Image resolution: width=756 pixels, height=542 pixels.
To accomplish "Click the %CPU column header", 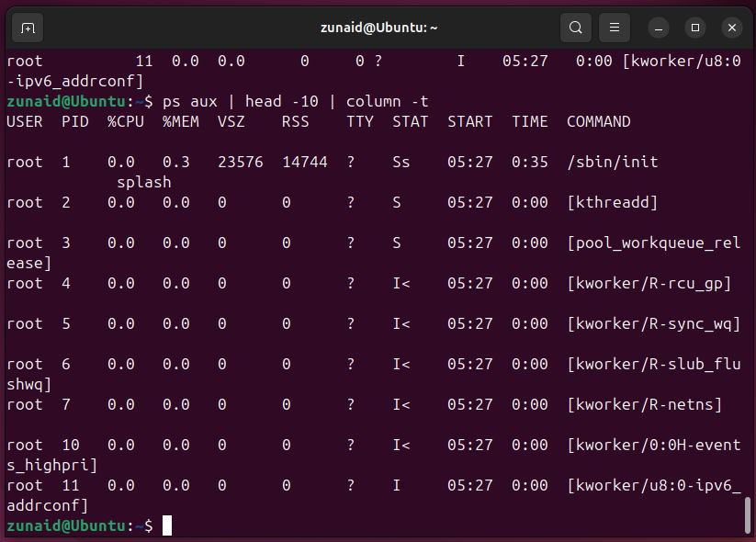I will coord(125,121).
